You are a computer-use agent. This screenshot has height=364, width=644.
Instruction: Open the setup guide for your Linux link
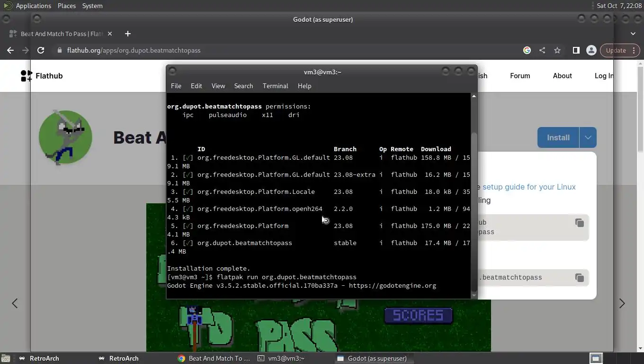pyautogui.click(x=529, y=187)
